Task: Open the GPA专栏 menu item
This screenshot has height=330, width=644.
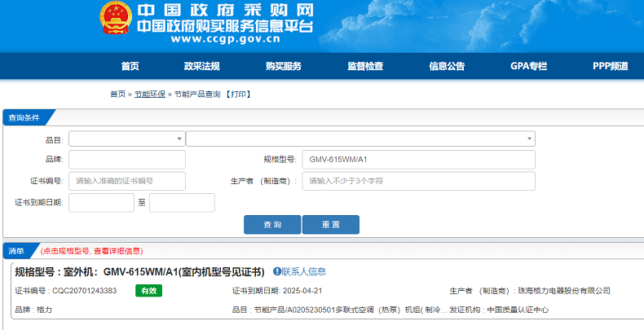Action: point(528,66)
